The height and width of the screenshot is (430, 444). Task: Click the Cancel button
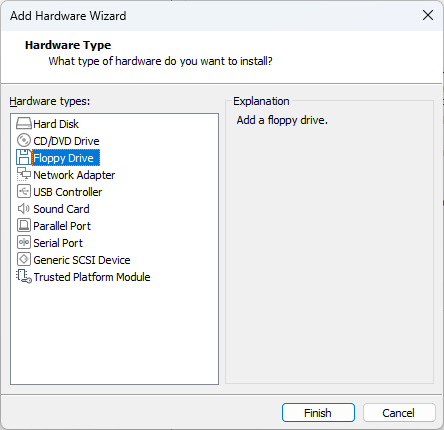(x=399, y=413)
